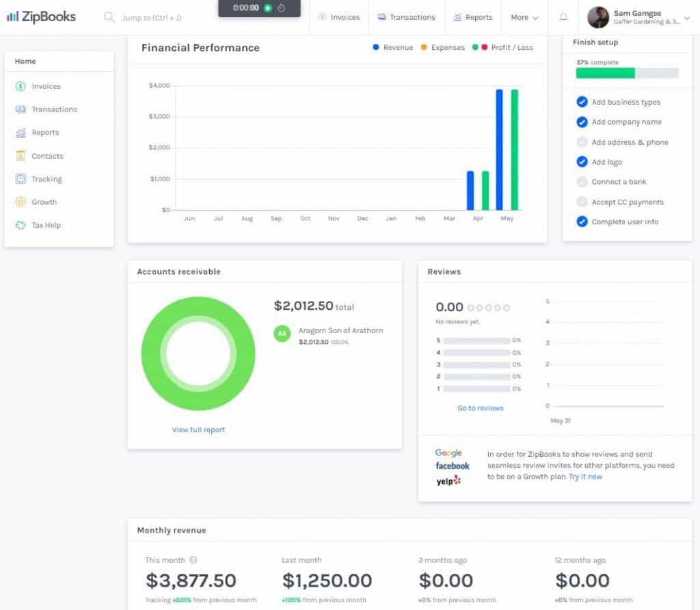Click the Jump to search field
Image resolution: width=700 pixels, height=610 pixels.
(x=151, y=18)
